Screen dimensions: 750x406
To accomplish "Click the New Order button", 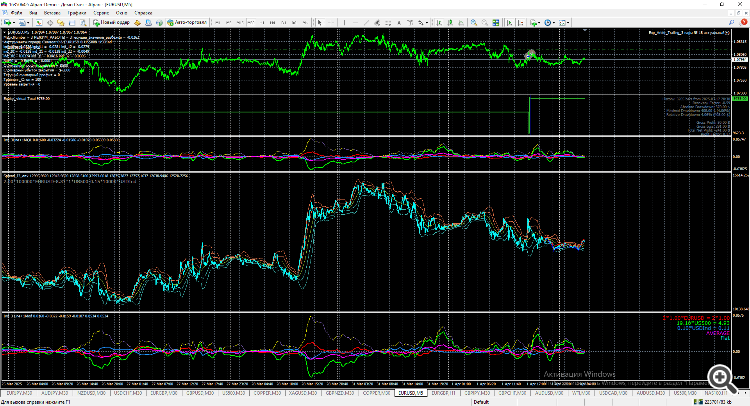I will (111, 22).
